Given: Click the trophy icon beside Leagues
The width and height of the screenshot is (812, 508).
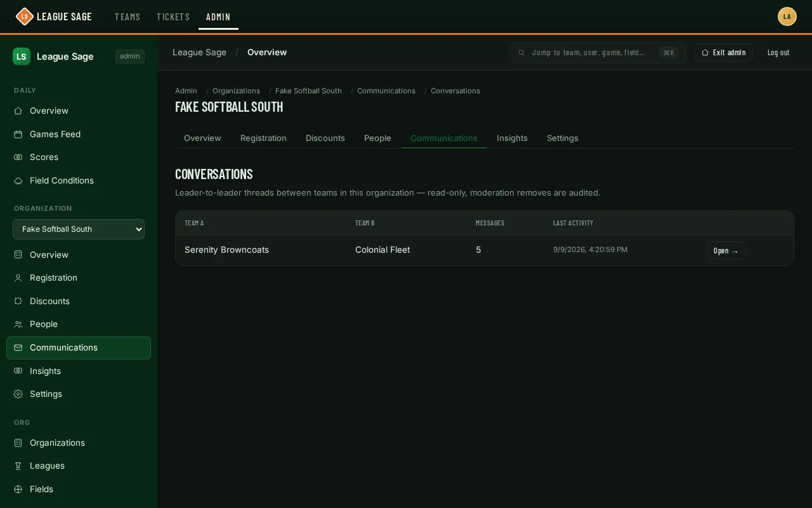Looking at the screenshot, I should click(x=18, y=466).
